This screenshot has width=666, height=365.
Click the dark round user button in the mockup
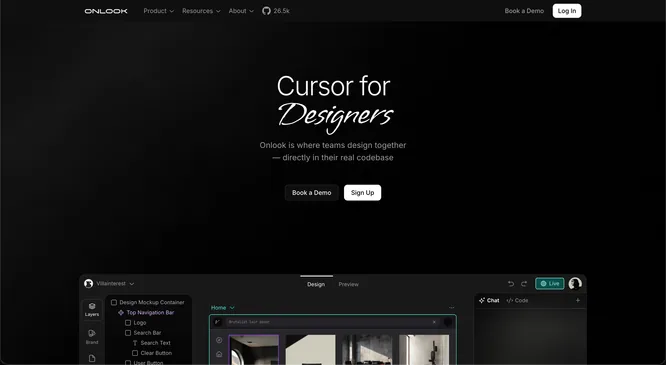pos(448,322)
